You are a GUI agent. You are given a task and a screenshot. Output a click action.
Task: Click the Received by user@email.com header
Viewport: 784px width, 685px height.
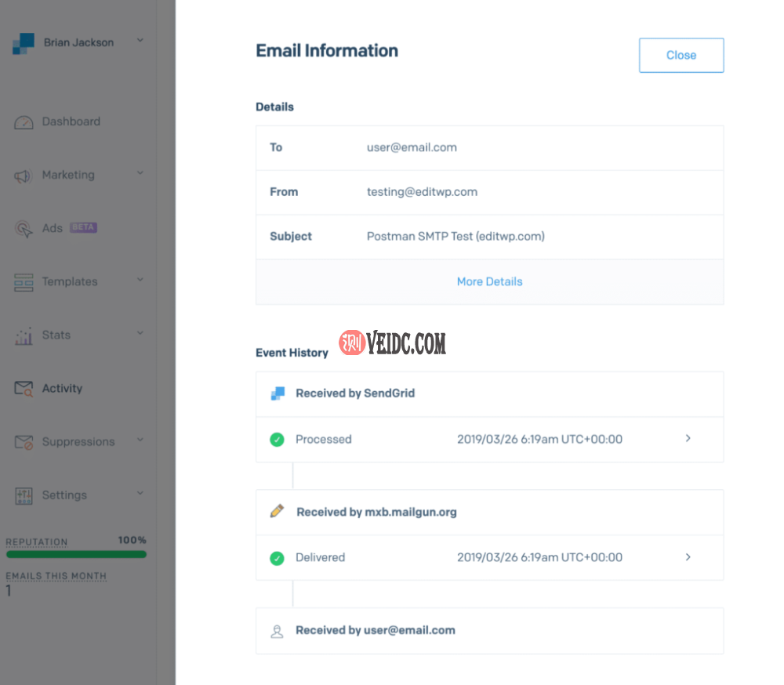pos(376,630)
